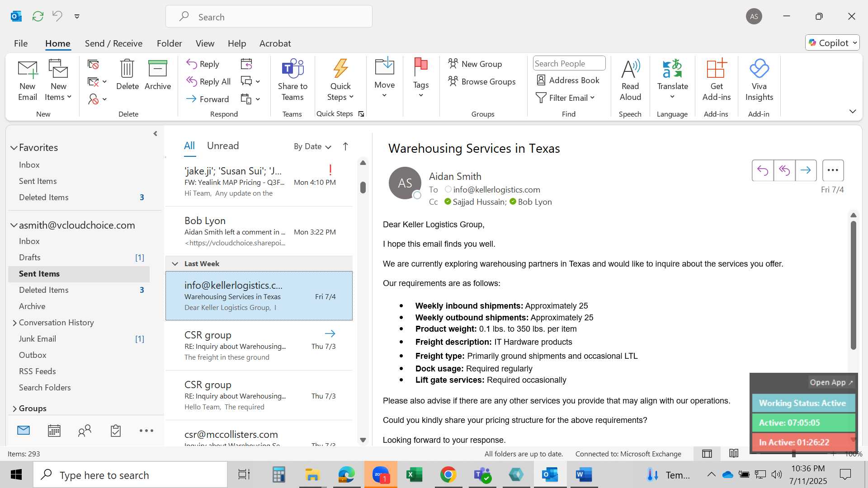Open the Folder tab
Viewport: 868px width, 488px height.
pos(170,43)
